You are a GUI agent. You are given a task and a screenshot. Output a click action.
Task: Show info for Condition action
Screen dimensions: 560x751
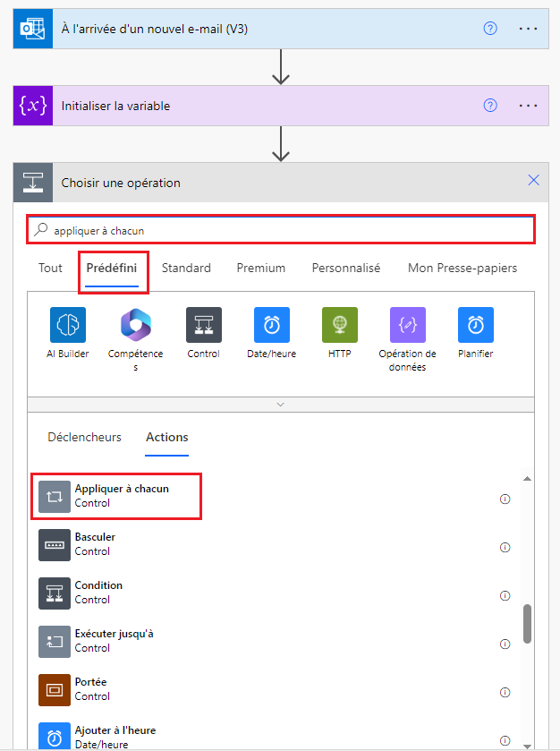[505, 596]
